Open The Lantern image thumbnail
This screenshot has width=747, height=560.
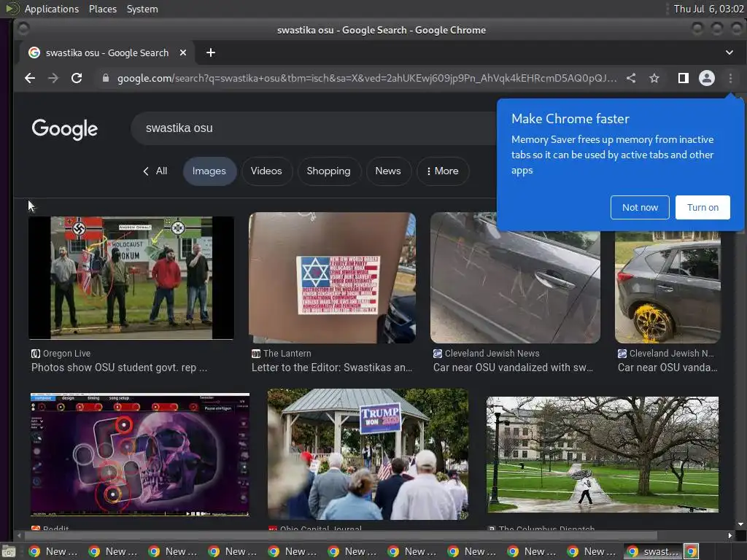(332, 278)
